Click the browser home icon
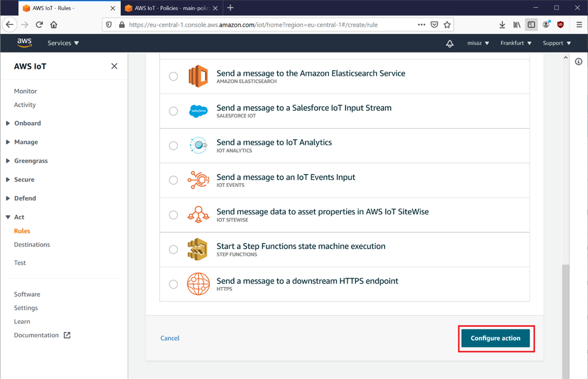The height and width of the screenshot is (379, 588). click(53, 25)
